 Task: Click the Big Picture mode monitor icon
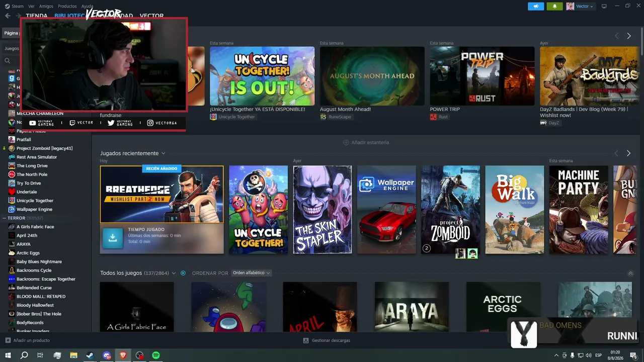pos(604,6)
